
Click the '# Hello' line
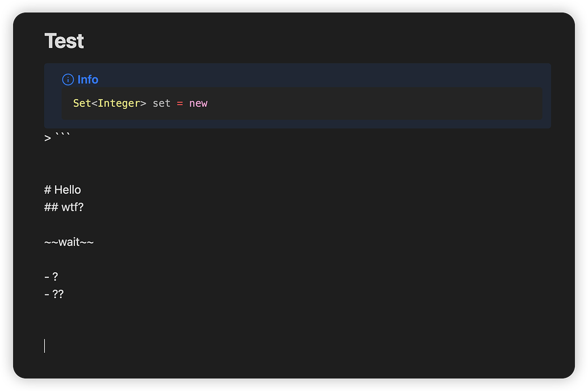[x=62, y=190]
